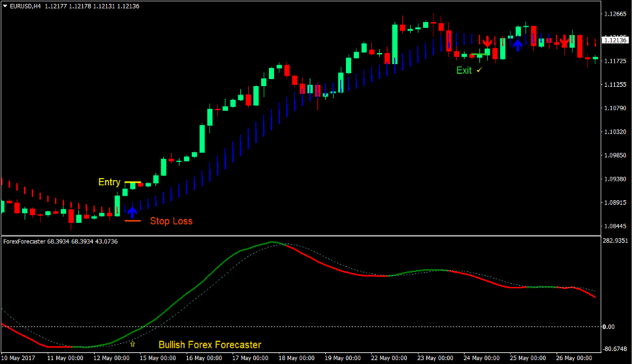Click the 1.11255 price axis label
Viewport: 633px width, 364px height.
[x=616, y=85]
